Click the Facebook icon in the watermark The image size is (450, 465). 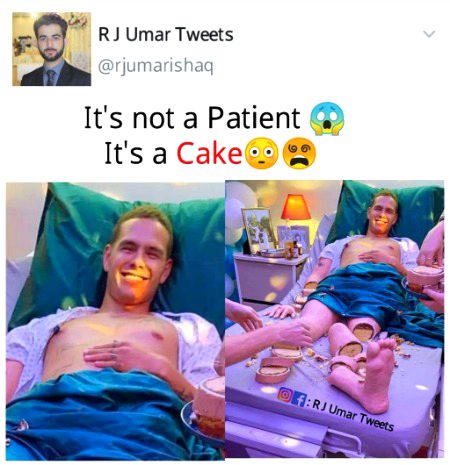[299, 398]
